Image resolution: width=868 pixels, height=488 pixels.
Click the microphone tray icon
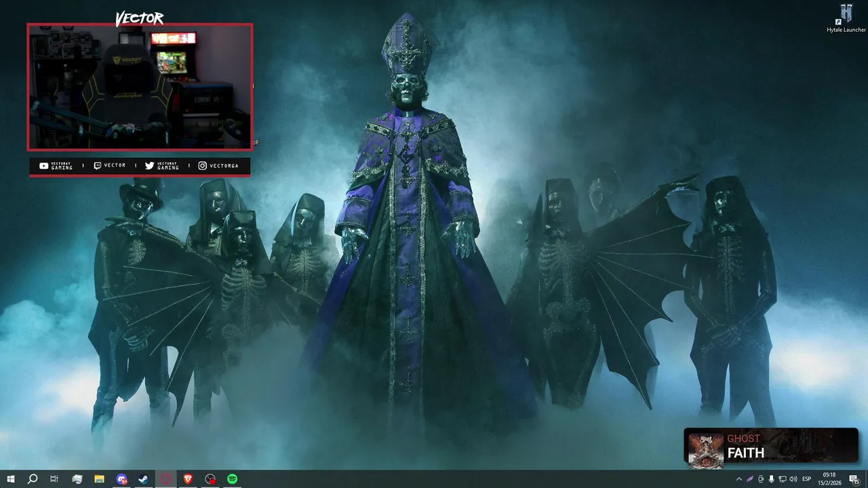click(772, 479)
